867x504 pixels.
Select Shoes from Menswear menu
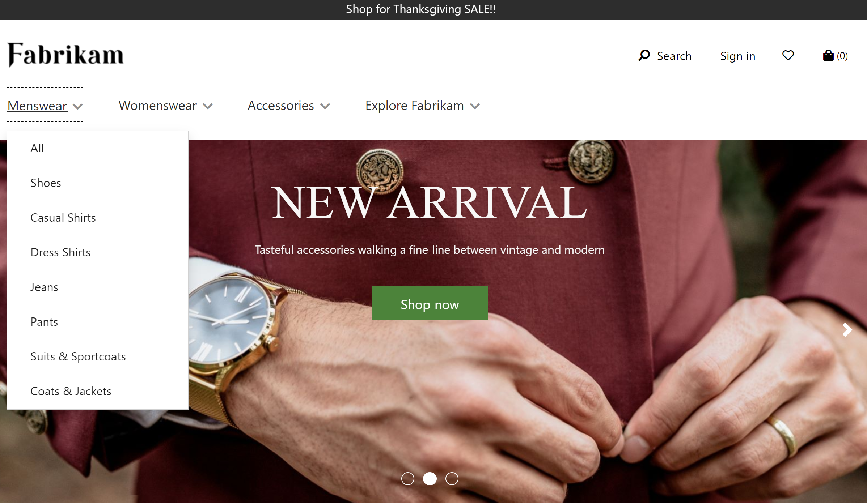pyautogui.click(x=46, y=182)
